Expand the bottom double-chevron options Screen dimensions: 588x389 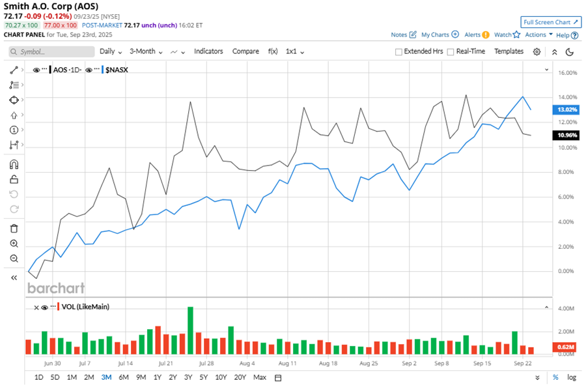(537, 377)
